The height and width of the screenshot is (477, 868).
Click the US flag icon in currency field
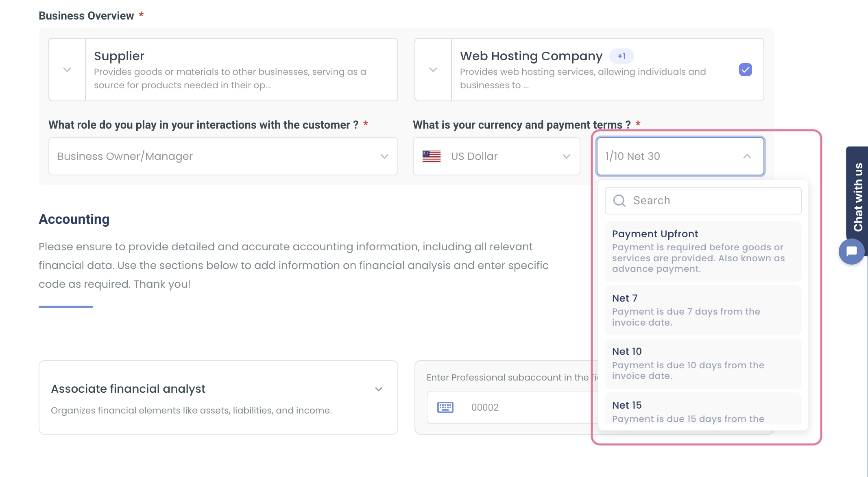[x=432, y=156]
